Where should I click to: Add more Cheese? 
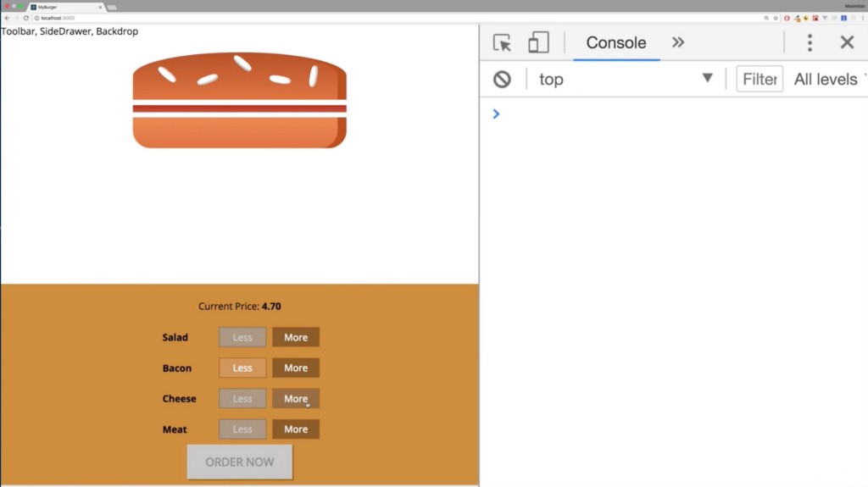point(296,398)
